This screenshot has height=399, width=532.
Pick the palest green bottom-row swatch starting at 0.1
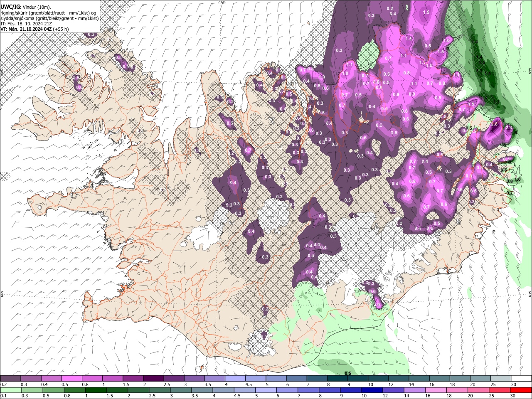(10, 390)
